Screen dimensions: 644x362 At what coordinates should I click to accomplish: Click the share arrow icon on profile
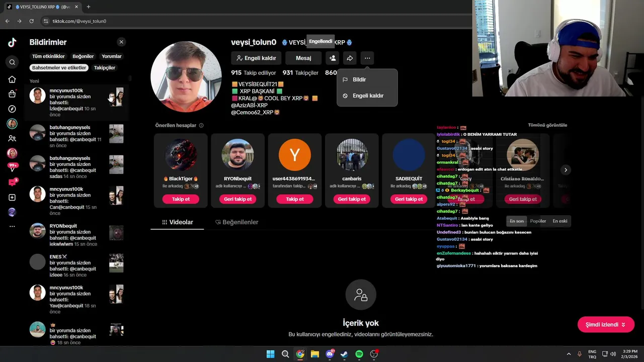[x=350, y=58]
